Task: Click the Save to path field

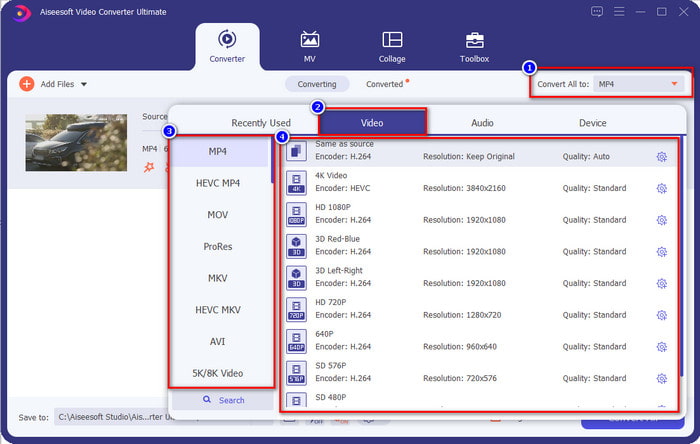Action: pos(114,417)
